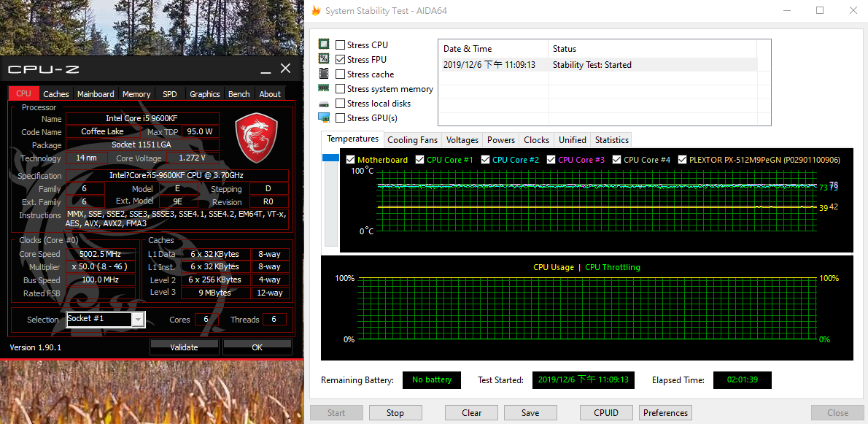Close the CPU-Z window
The image size is (868, 424).
point(285,69)
